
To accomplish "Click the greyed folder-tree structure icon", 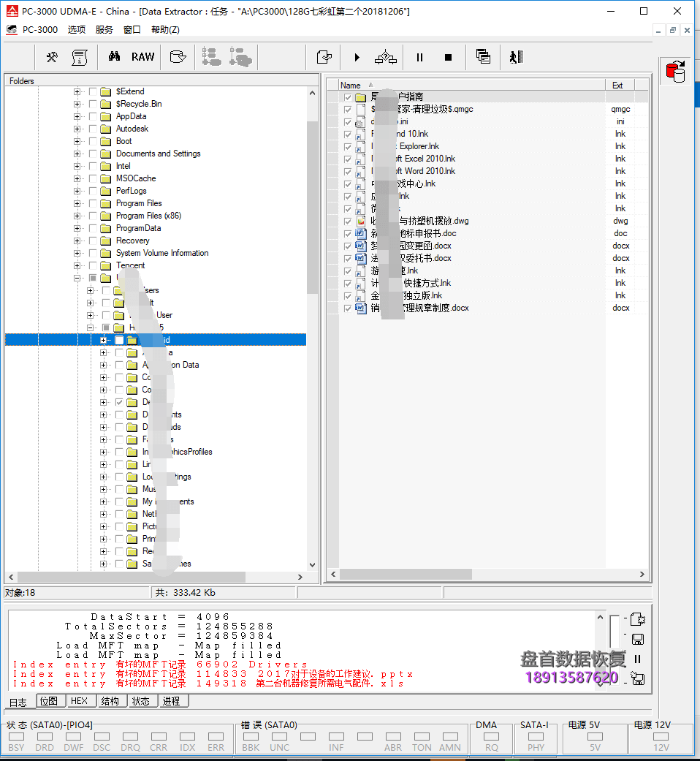I will tap(211, 57).
